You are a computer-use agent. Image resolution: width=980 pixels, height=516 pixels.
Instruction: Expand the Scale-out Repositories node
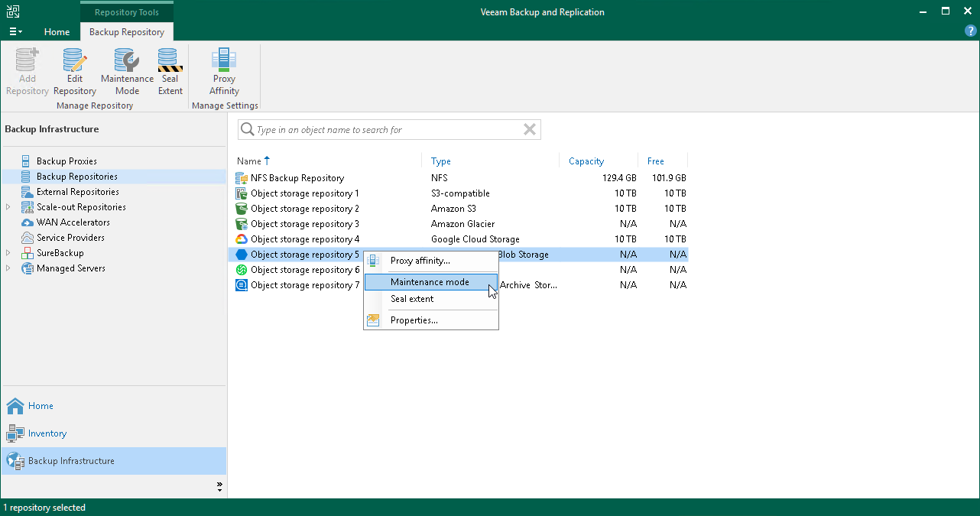pos(8,207)
